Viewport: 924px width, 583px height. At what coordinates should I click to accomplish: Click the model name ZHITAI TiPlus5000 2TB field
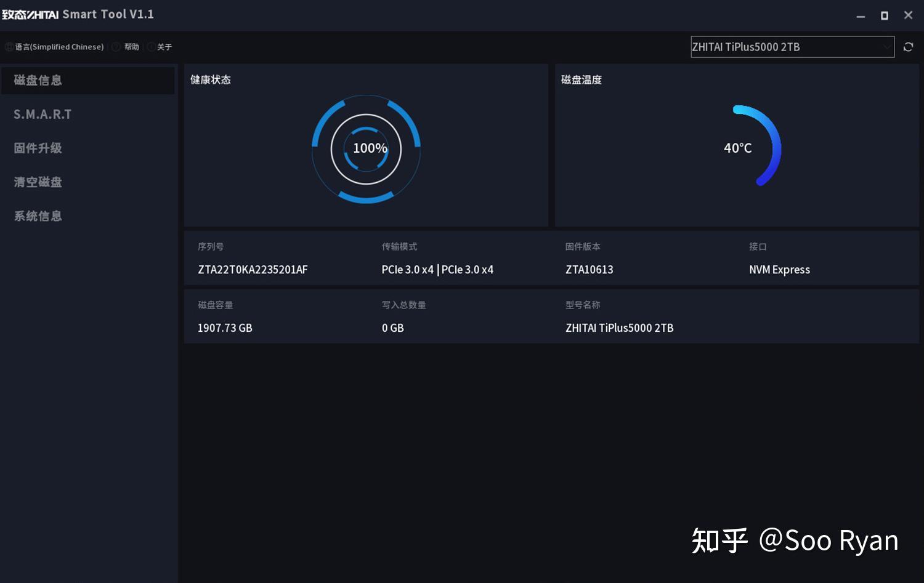(619, 328)
